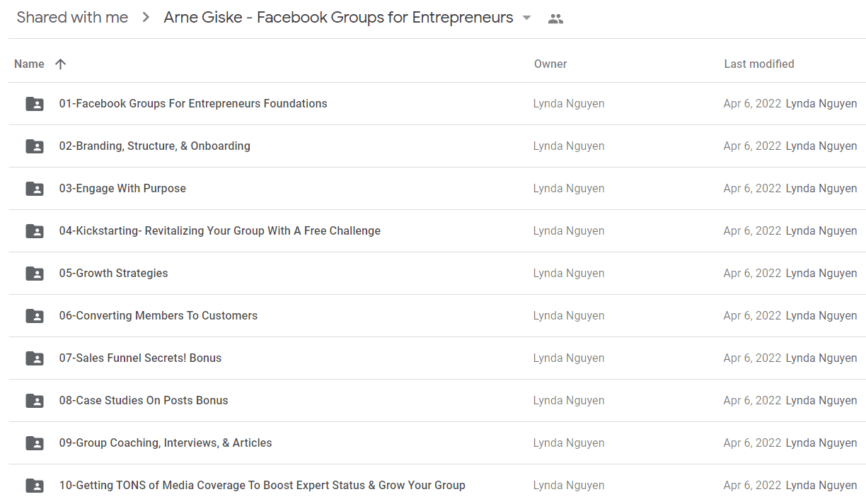The height and width of the screenshot is (504, 866).
Task: Select folder icon of 07-Sales Funnel Secrets! Bonus
Action: tap(35, 358)
